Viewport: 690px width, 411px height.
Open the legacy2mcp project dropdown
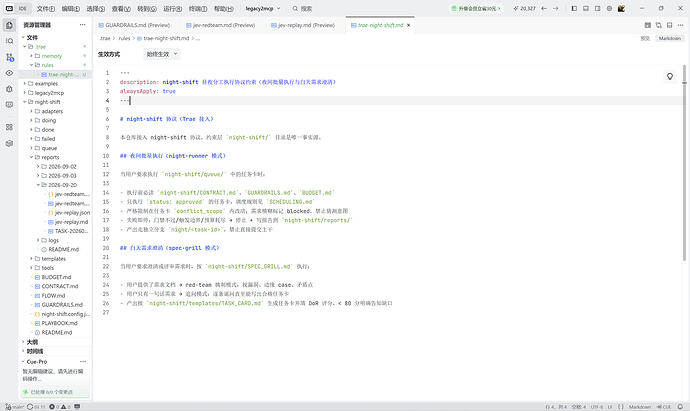pyautogui.click(x=263, y=8)
